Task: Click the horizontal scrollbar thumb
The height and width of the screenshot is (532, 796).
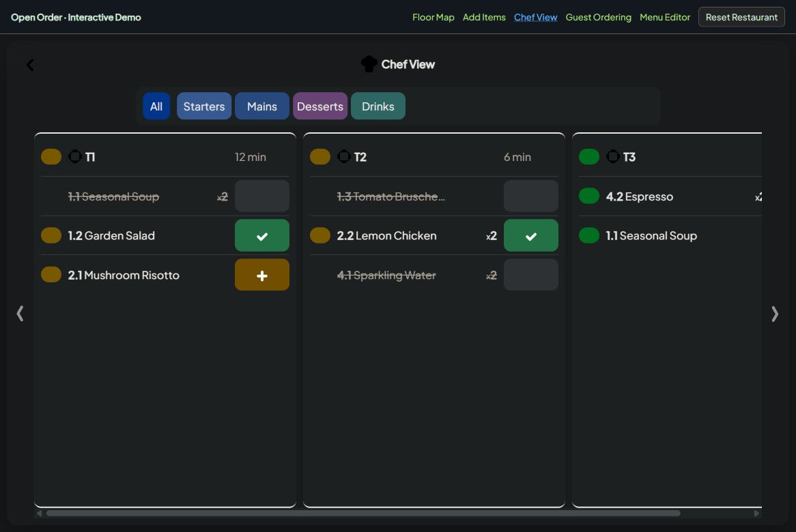Action: (363, 513)
